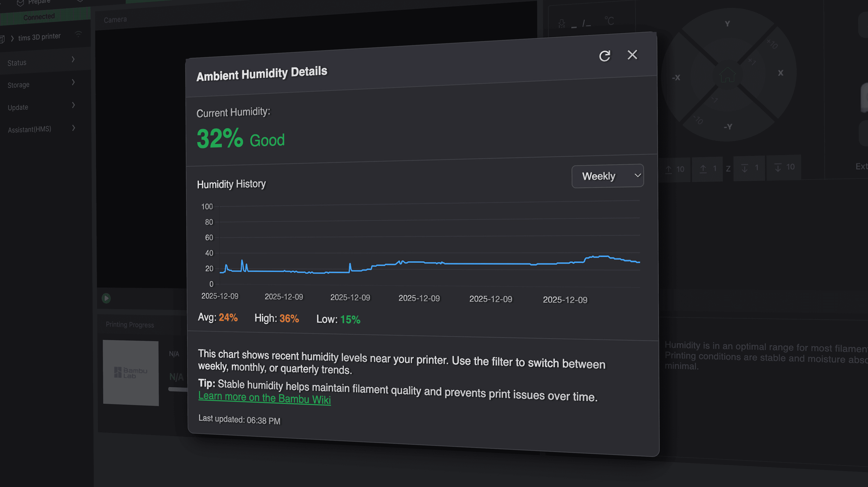Click the refresh icon in humidity dialog

(605, 56)
